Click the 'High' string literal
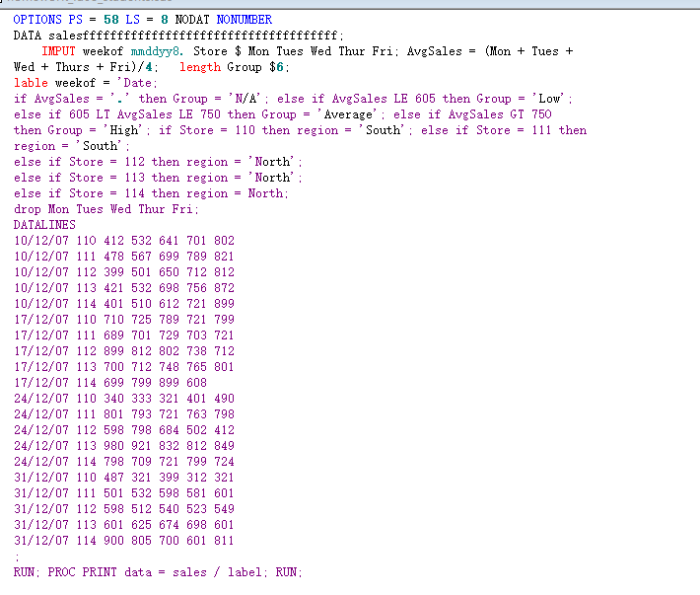The width and height of the screenshot is (700, 595). (x=123, y=130)
